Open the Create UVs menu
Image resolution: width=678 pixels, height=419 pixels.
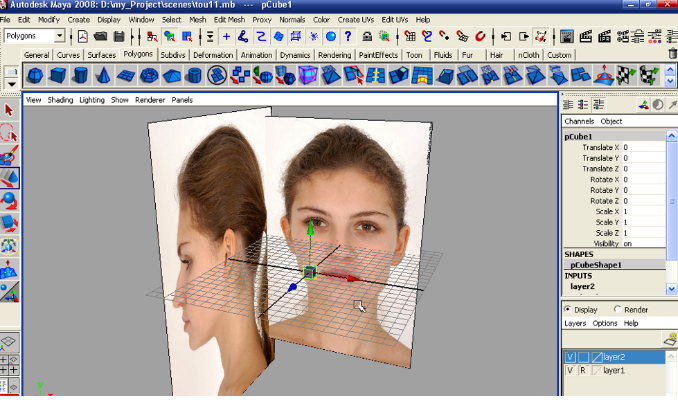click(356, 20)
